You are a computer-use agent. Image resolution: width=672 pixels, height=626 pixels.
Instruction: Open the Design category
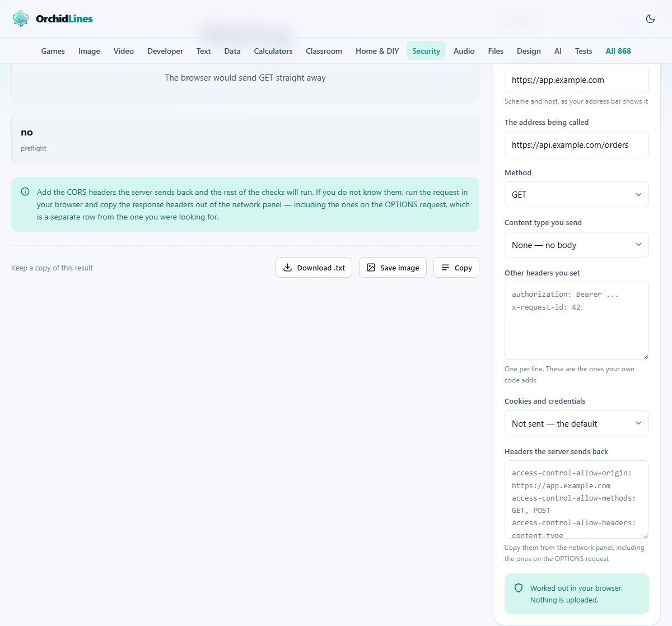click(x=529, y=51)
